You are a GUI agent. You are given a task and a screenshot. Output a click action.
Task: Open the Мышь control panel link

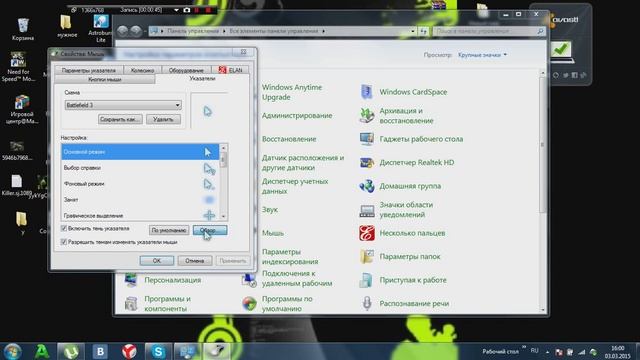[273, 233]
